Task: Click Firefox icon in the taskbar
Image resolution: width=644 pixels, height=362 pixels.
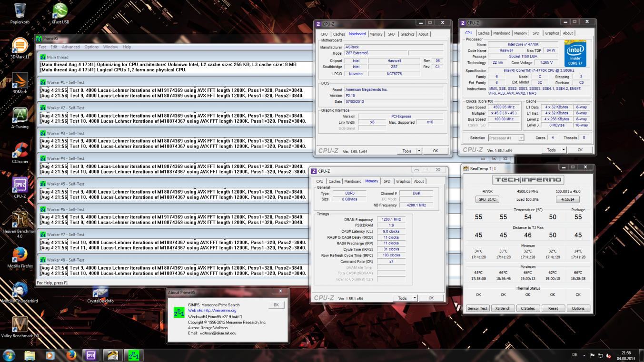Action: [x=71, y=355]
